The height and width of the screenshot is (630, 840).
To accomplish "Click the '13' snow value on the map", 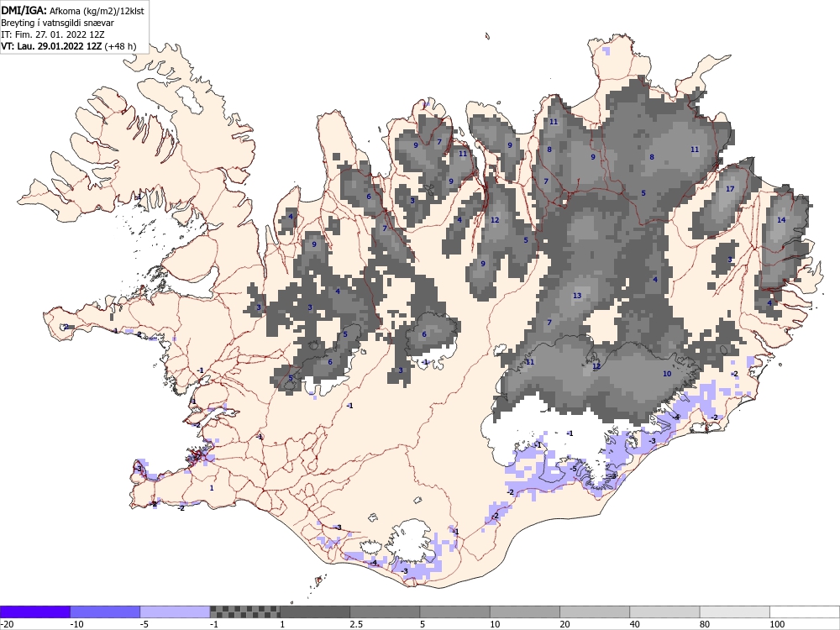I will pos(577,296).
